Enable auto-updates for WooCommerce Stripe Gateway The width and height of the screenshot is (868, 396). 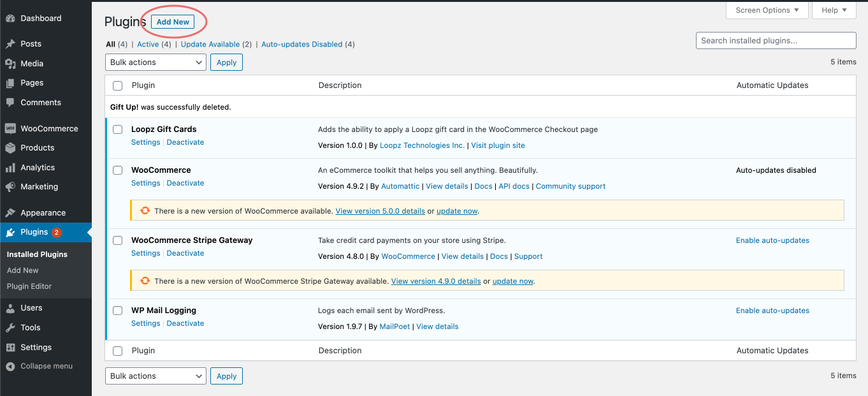[x=772, y=240]
